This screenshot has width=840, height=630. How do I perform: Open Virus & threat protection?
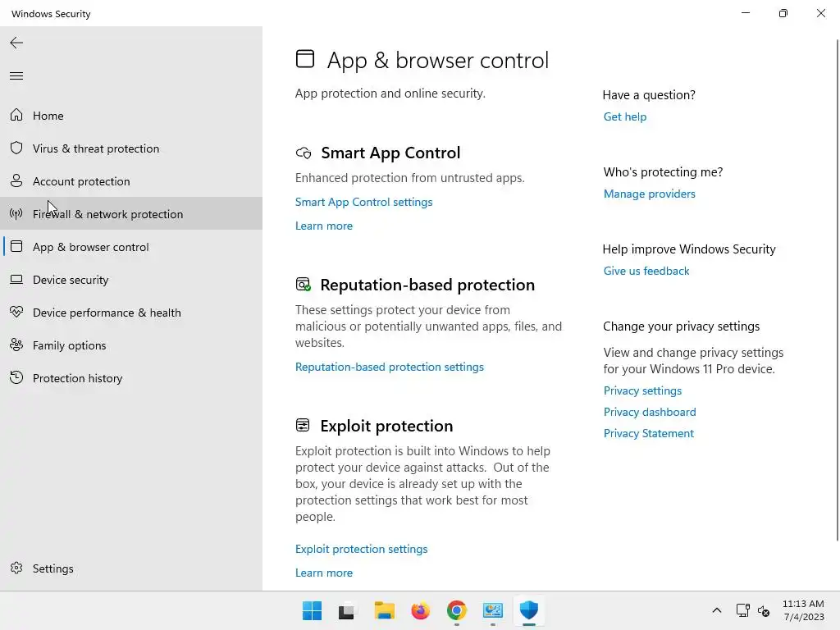tap(131, 148)
